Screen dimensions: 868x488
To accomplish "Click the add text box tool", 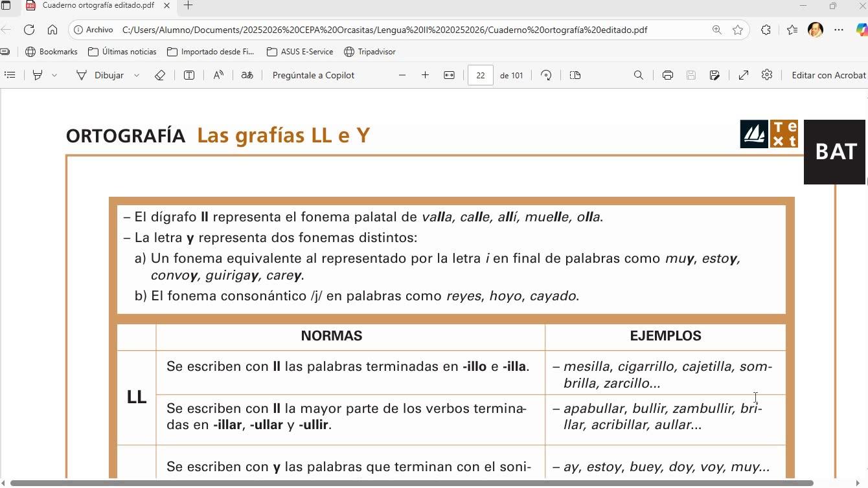I will click(189, 75).
